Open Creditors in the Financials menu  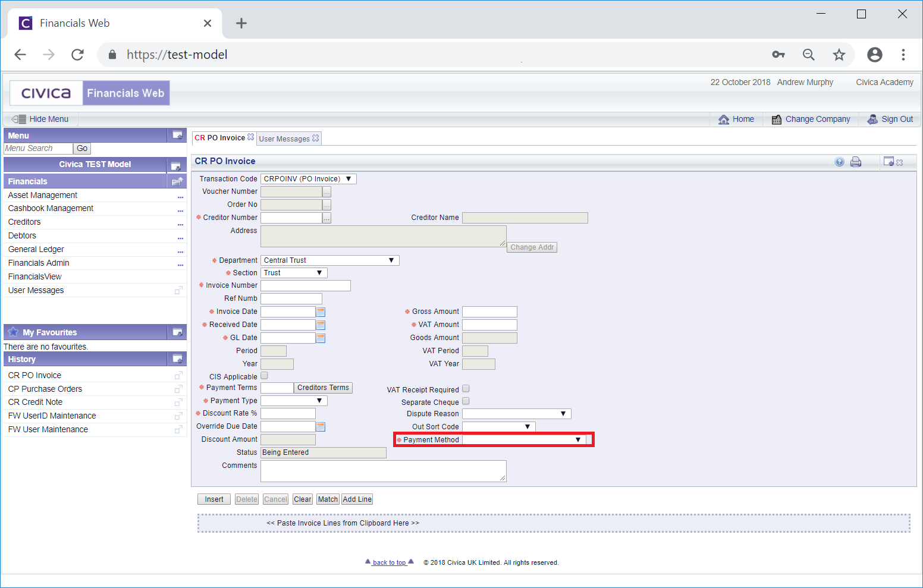point(24,222)
